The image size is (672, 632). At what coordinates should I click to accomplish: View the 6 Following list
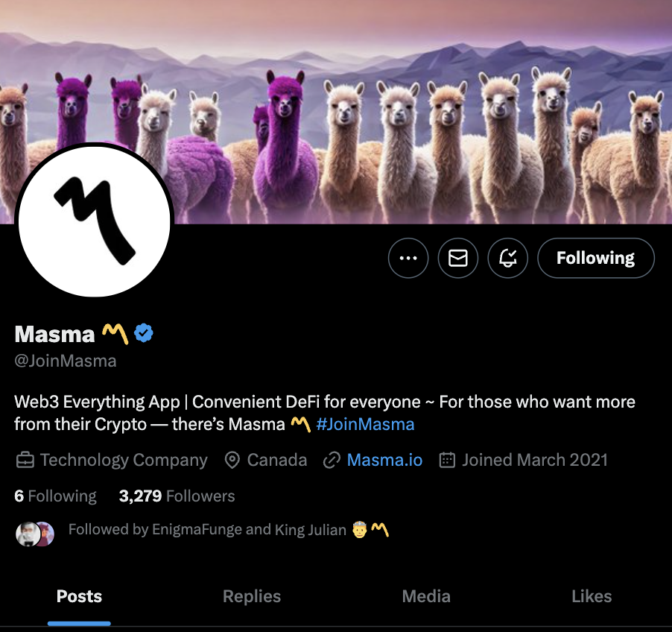pyautogui.click(x=55, y=496)
